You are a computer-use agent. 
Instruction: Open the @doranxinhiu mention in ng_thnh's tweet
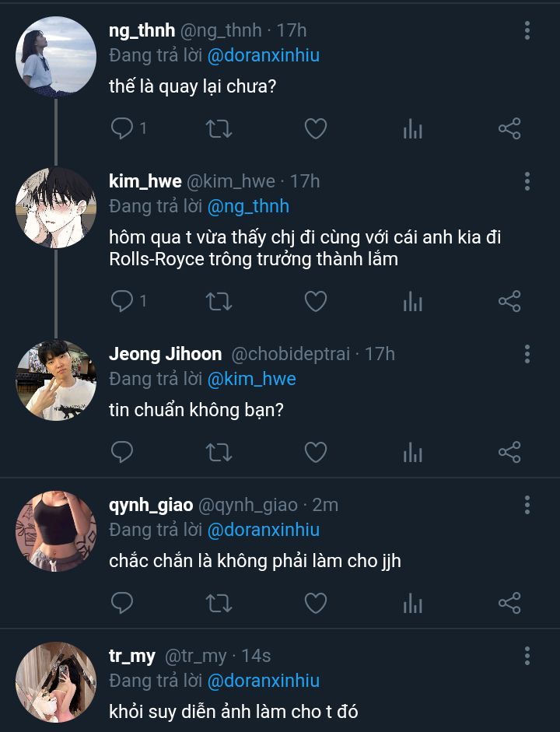[x=263, y=55]
